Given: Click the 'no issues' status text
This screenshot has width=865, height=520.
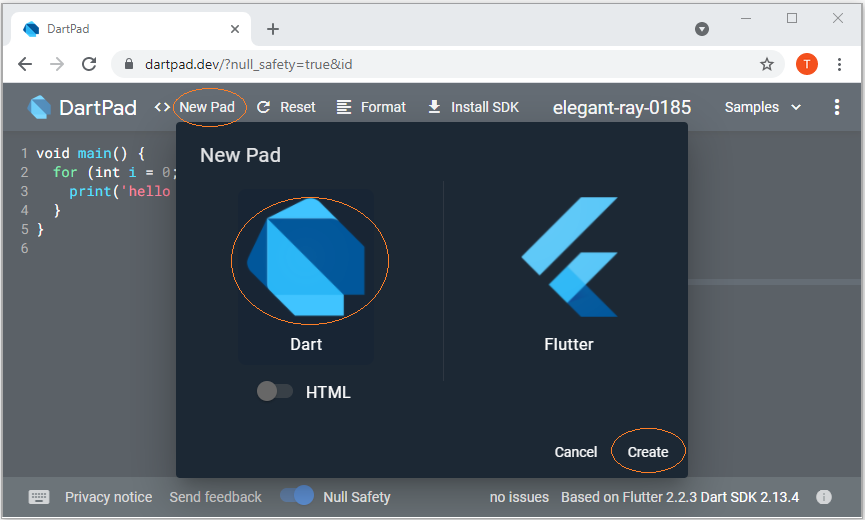Looking at the screenshot, I should (x=519, y=497).
